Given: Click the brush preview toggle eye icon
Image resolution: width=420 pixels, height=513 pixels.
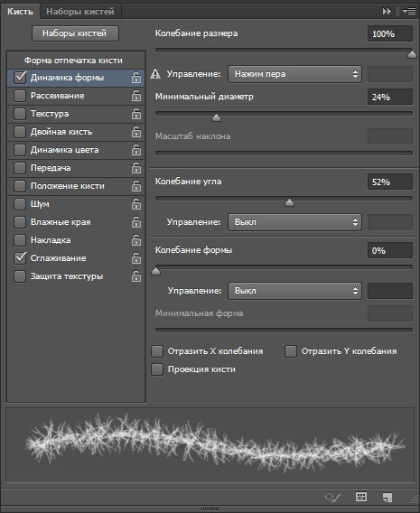Looking at the screenshot, I should 332,498.
